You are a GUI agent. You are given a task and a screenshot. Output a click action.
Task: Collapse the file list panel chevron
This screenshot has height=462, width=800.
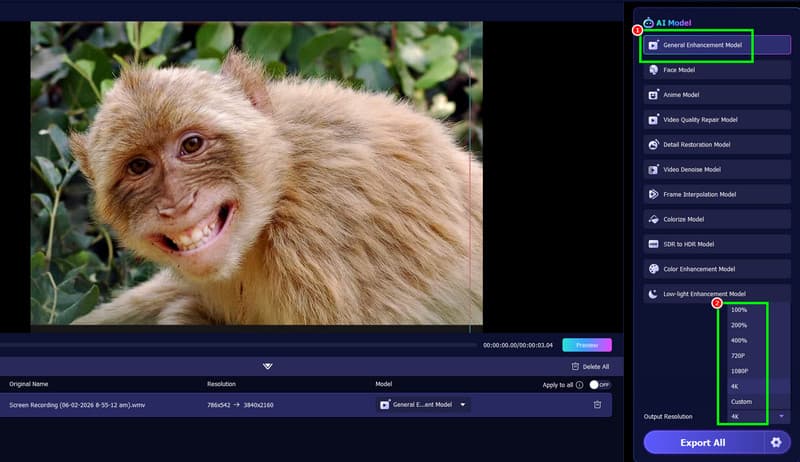tap(267, 366)
